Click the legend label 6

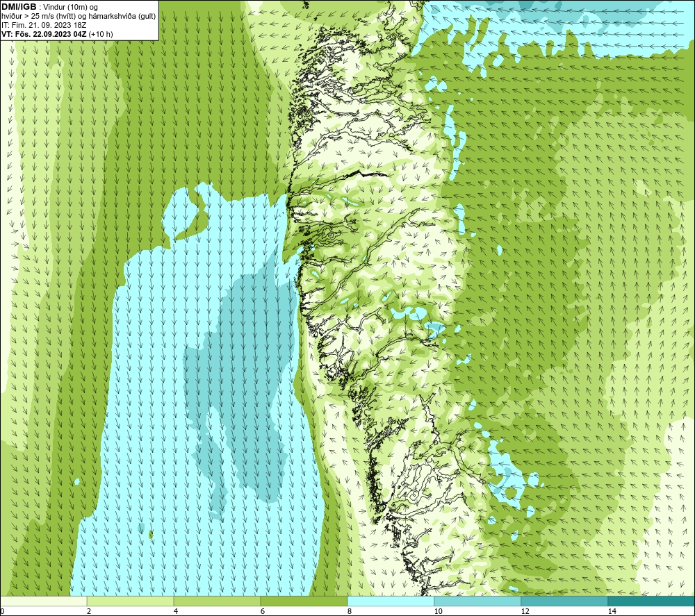point(263,612)
